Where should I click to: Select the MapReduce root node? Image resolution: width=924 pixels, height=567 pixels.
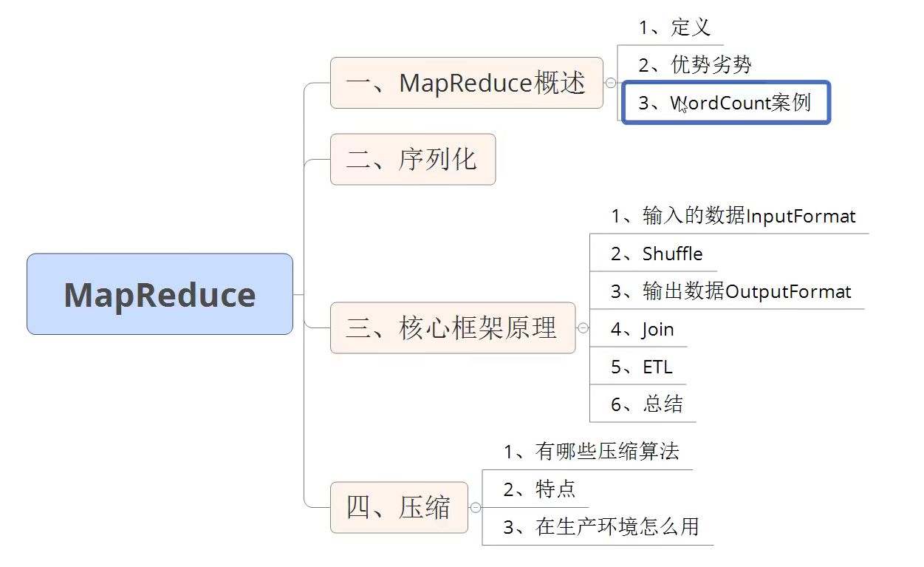[x=160, y=293]
